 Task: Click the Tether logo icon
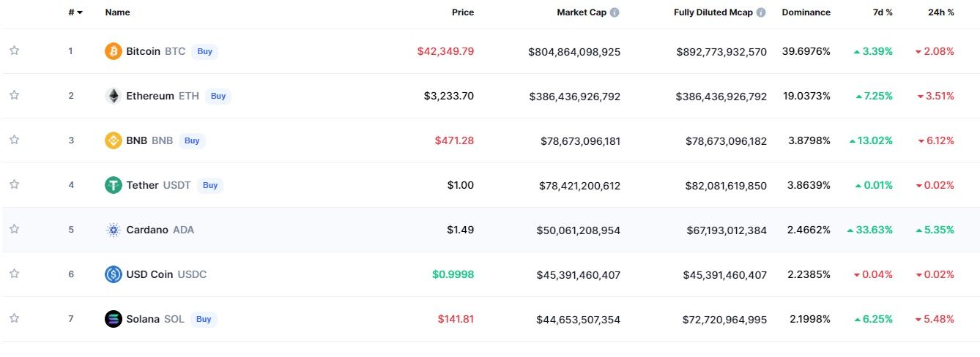[114, 185]
